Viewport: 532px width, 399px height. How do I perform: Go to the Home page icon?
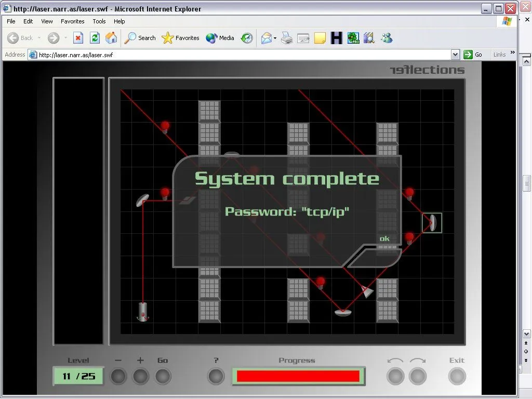(x=111, y=38)
